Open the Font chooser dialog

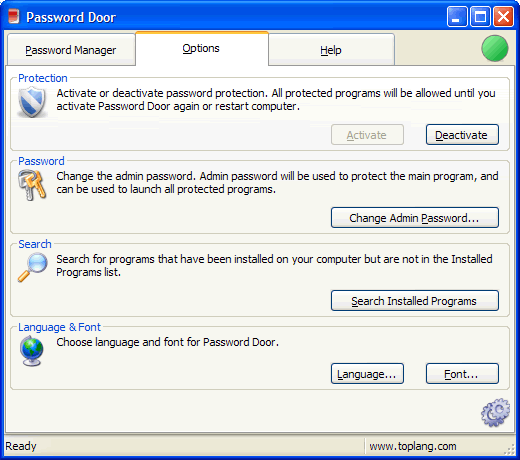462,374
